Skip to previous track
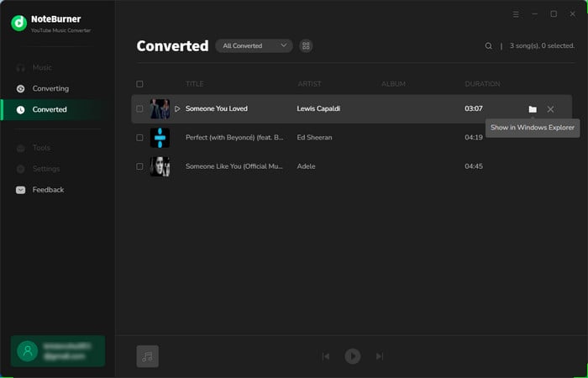The height and width of the screenshot is (378, 588). pyautogui.click(x=326, y=356)
